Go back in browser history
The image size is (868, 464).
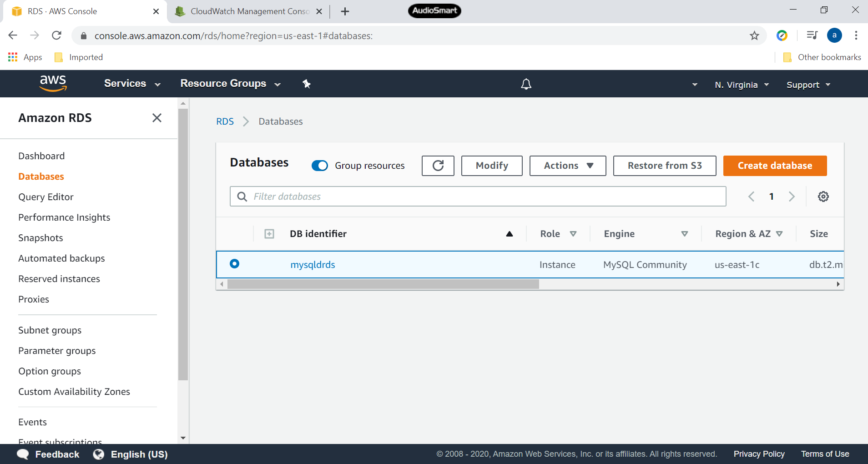(x=13, y=35)
